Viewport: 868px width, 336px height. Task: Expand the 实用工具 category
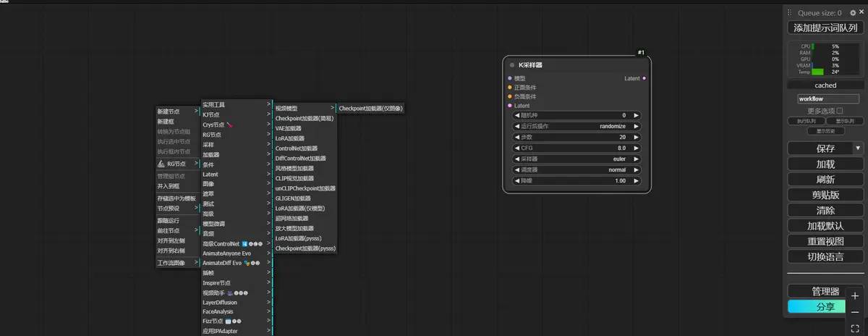(236, 104)
